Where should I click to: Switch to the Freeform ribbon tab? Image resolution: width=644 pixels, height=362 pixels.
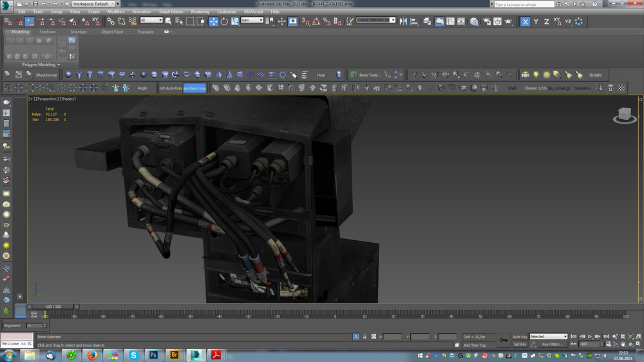tap(48, 32)
